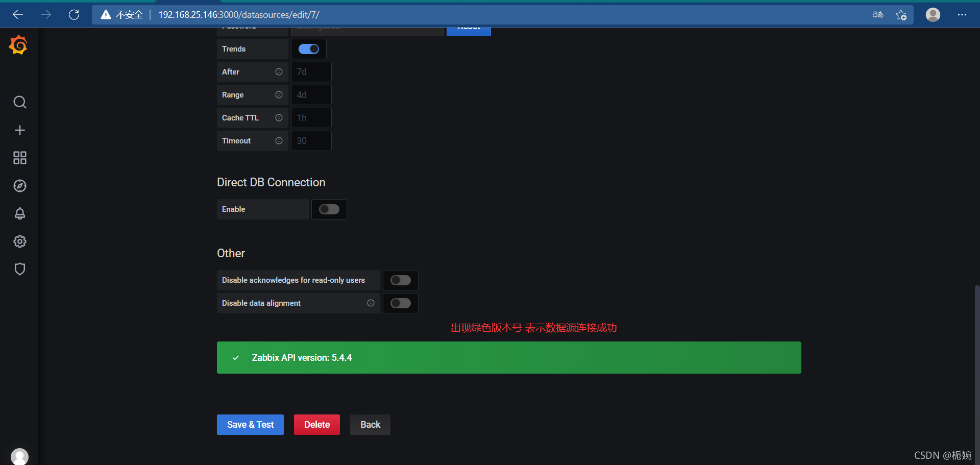Show info for Disable data alignment
Screen dimensions: 980x465
point(371,303)
